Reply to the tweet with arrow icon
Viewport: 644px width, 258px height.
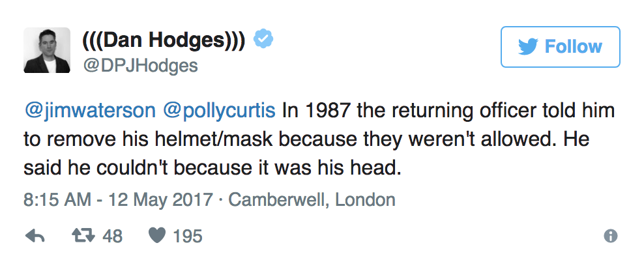(x=35, y=236)
